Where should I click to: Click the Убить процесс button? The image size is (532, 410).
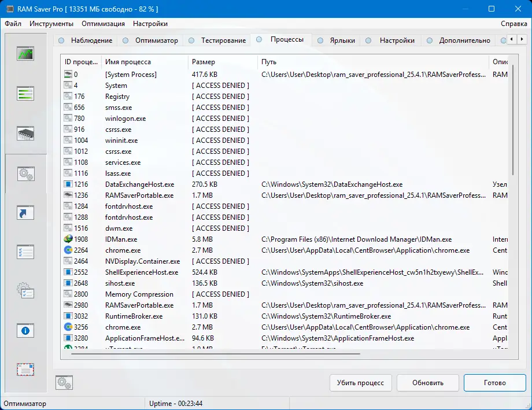361,383
